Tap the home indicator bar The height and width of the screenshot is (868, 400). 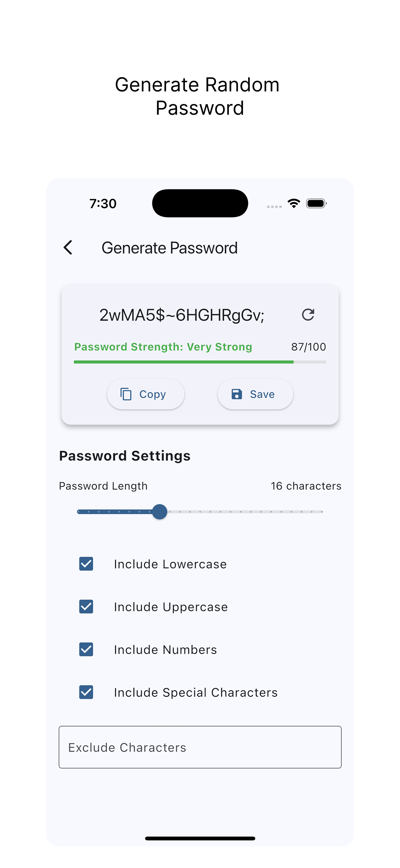coord(200,838)
